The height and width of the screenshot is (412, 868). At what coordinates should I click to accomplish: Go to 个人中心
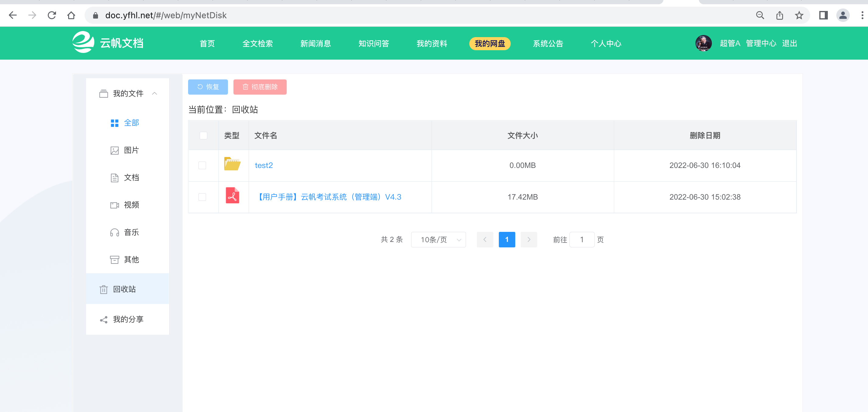click(x=606, y=44)
